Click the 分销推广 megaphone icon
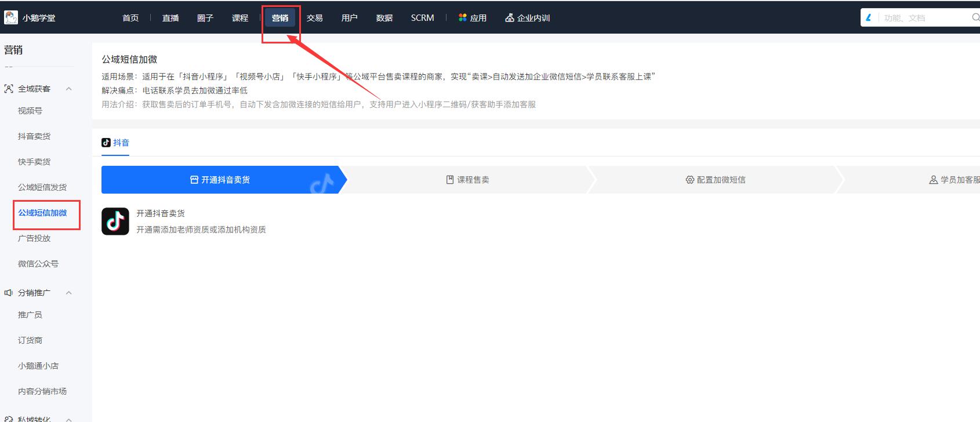 [x=9, y=293]
